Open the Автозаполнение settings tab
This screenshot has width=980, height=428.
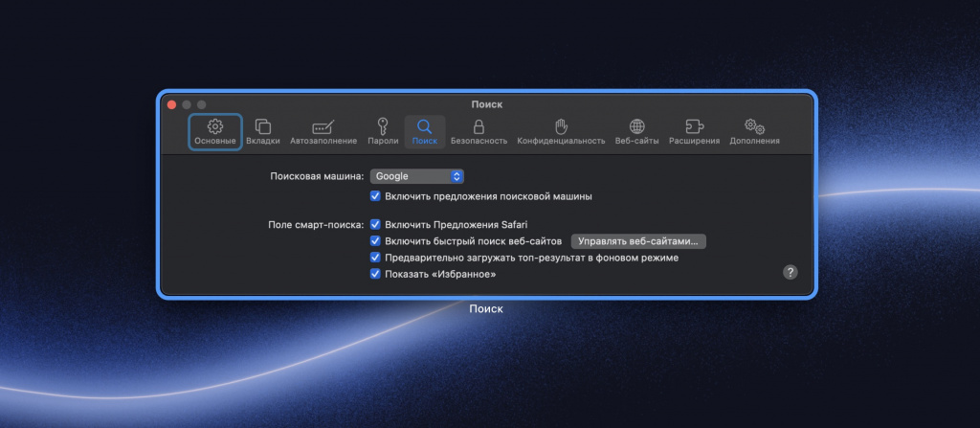pyautogui.click(x=323, y=132)
